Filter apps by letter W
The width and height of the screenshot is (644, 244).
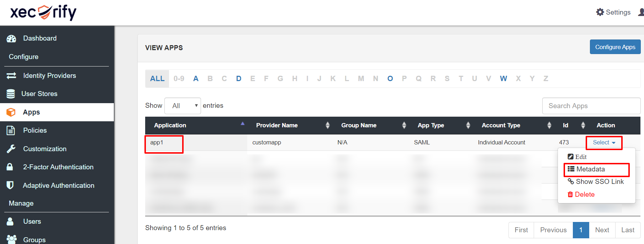503,79
